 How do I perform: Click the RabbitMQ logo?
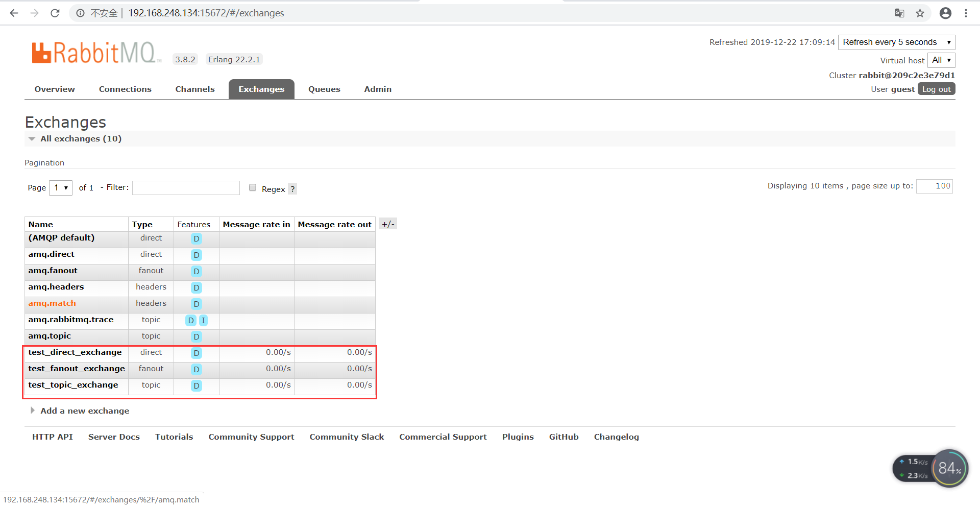[x=96, y=53]
